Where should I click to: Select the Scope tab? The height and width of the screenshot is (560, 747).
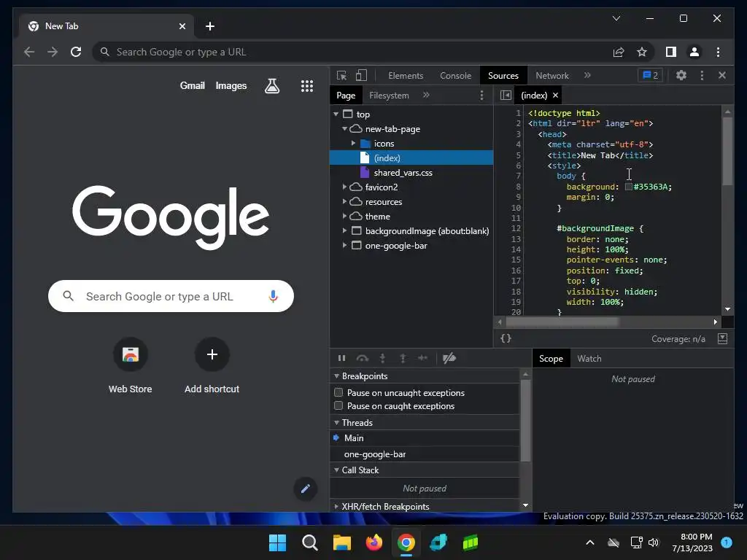[x=551, y=359]
